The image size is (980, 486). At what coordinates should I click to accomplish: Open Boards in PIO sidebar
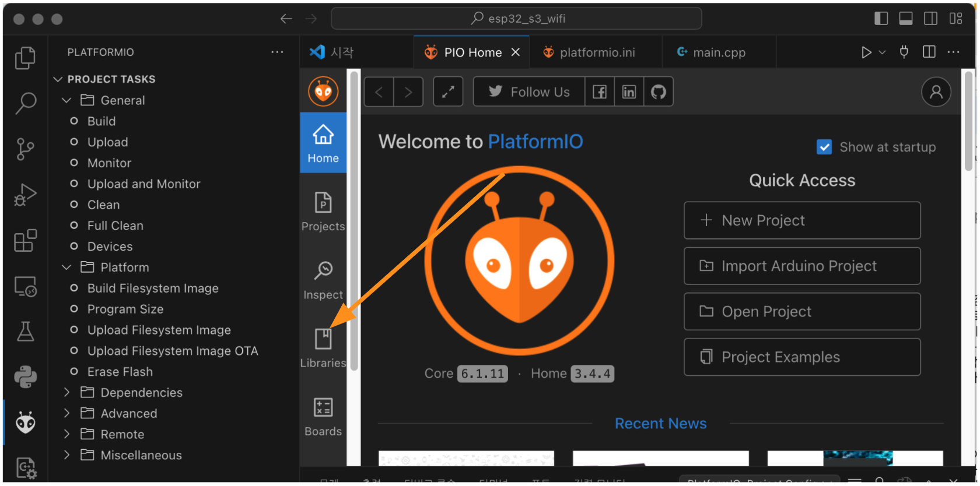323,417
